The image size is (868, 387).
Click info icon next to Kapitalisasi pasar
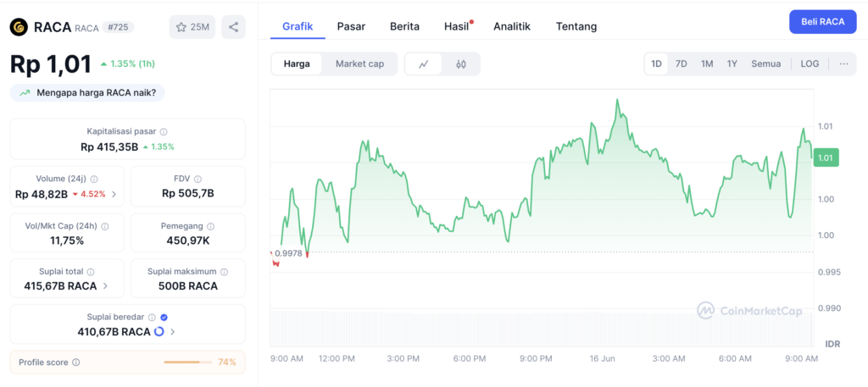164,131
